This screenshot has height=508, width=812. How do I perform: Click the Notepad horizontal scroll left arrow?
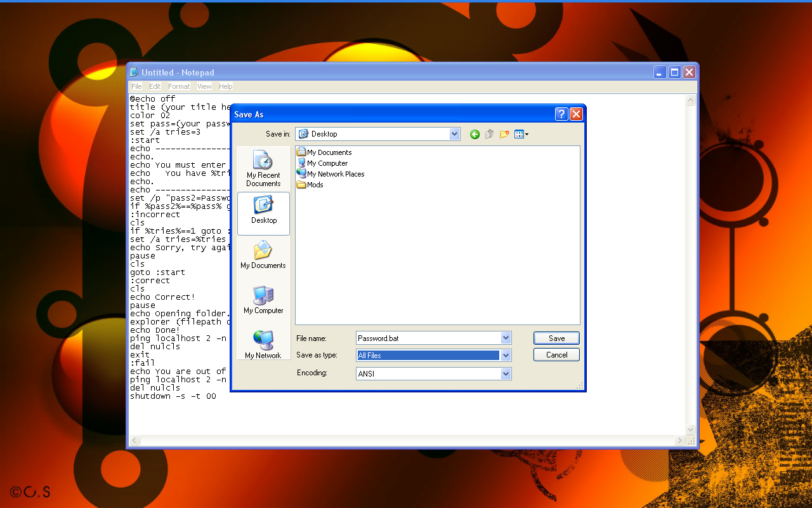click(134, 441)
